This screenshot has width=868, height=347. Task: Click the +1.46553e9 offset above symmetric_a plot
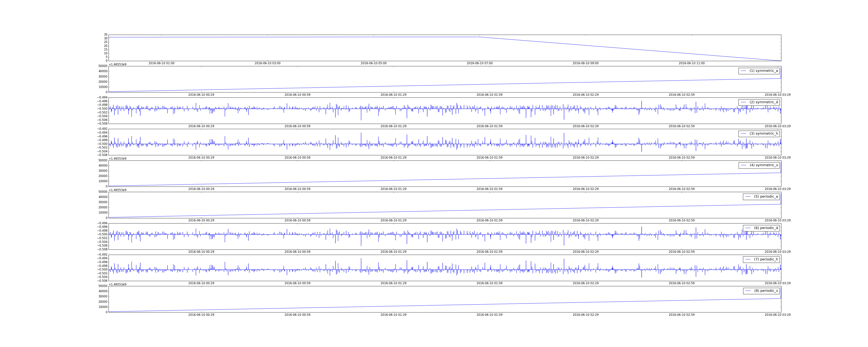tap(118, 64)
